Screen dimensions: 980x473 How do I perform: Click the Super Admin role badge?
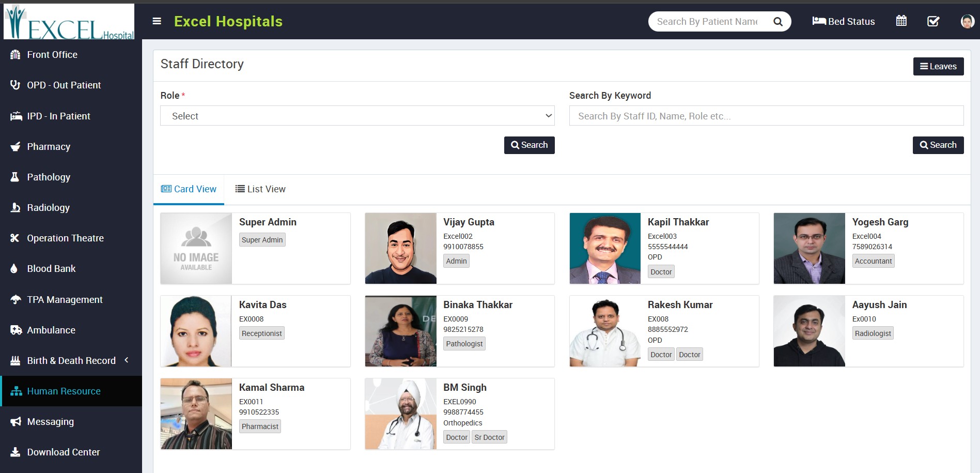point(262,240)
